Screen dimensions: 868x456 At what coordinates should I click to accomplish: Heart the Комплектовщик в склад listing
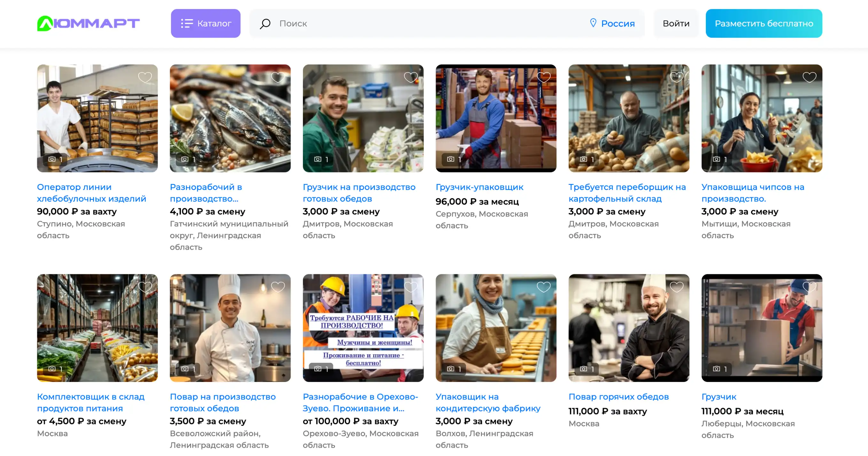point(145,287)
